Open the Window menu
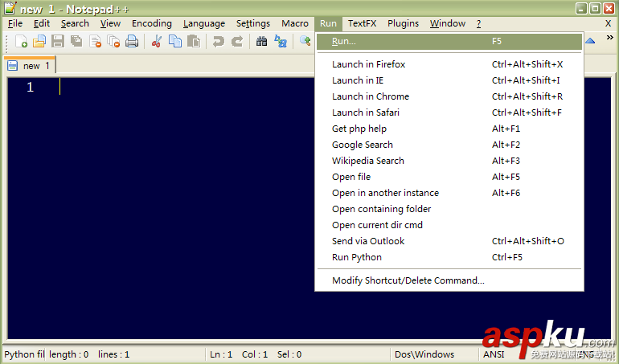Viewport: 619px width, 364px height. pyautogui.click(x=448, y=23)
